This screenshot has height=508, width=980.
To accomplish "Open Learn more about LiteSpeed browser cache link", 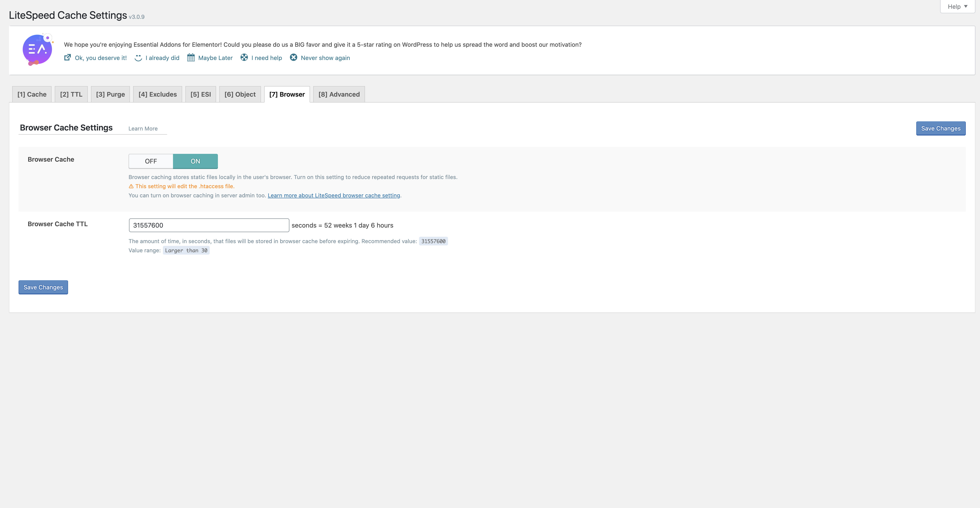I will point(334,196).
